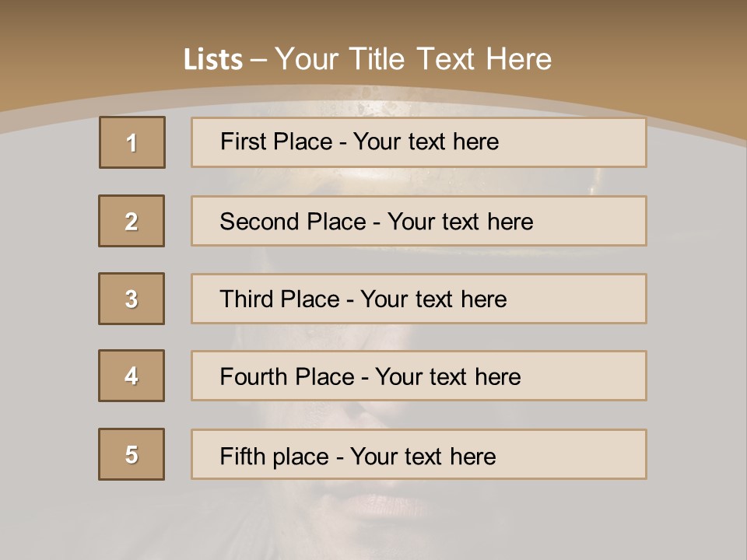Click the number 5 box

click(x=132, y=454)
